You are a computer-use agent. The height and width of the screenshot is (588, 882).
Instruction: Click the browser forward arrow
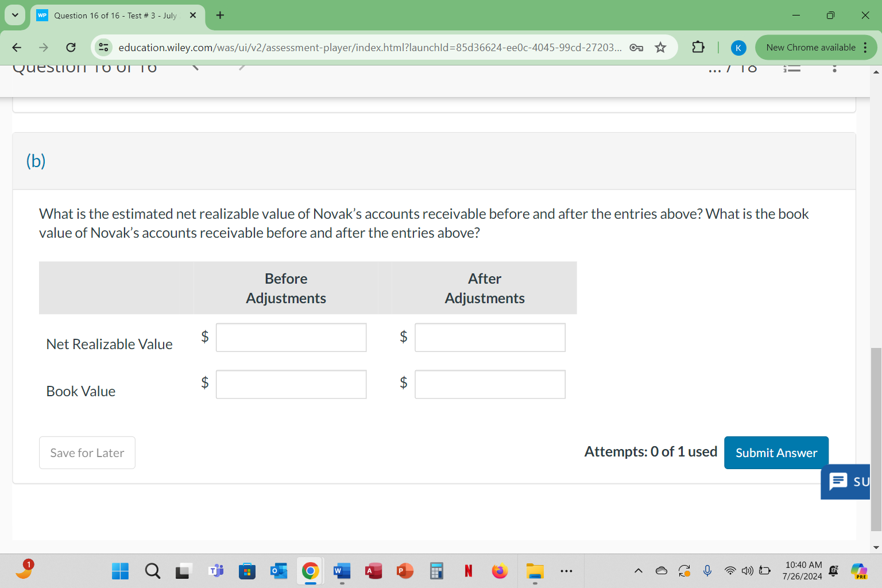(44, 47)
